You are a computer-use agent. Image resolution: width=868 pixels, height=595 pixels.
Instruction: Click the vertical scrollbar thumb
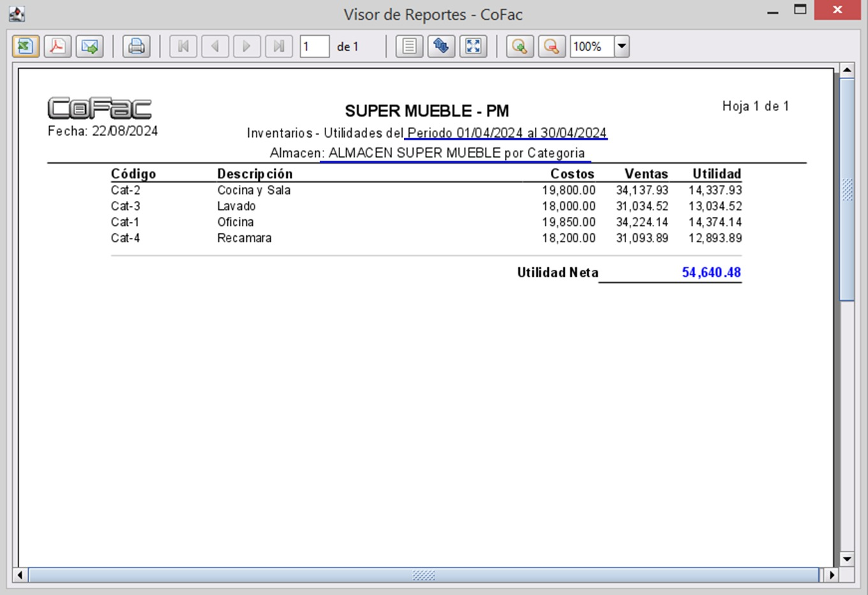point(847,189)
